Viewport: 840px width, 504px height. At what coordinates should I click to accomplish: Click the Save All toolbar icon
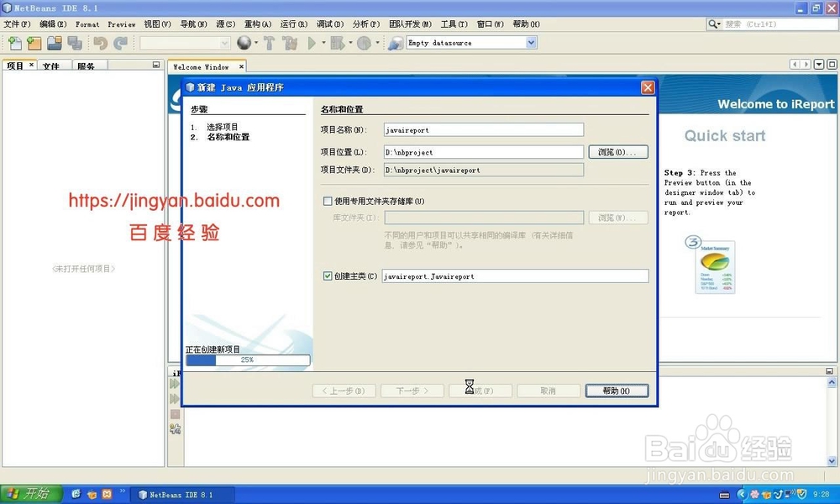pyautogui.click(x=75, y=43)
